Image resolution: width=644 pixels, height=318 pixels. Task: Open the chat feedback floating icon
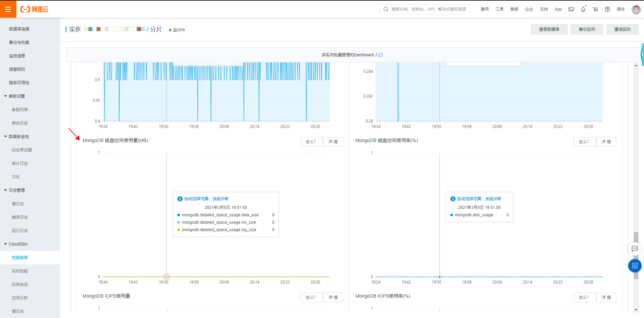(635, 249)
